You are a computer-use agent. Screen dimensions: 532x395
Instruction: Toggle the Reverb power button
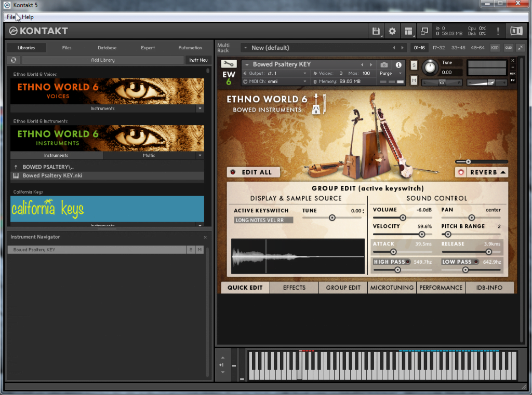click(x=460, y=172)
